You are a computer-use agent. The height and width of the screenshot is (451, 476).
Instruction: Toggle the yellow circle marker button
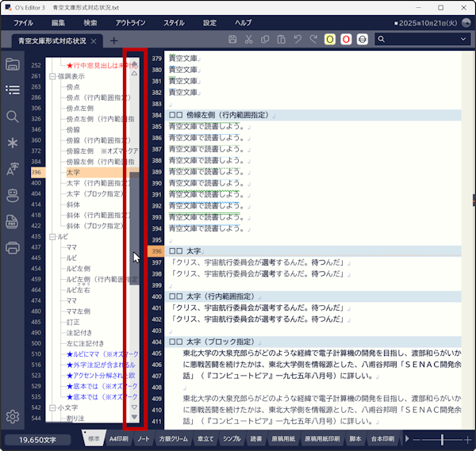[x=329, y=40]
